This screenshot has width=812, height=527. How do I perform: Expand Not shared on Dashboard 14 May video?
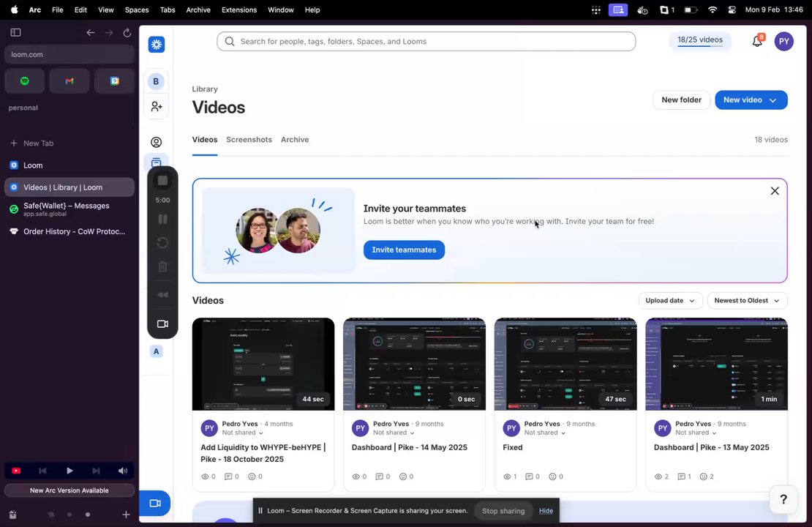tap(394, 433)
